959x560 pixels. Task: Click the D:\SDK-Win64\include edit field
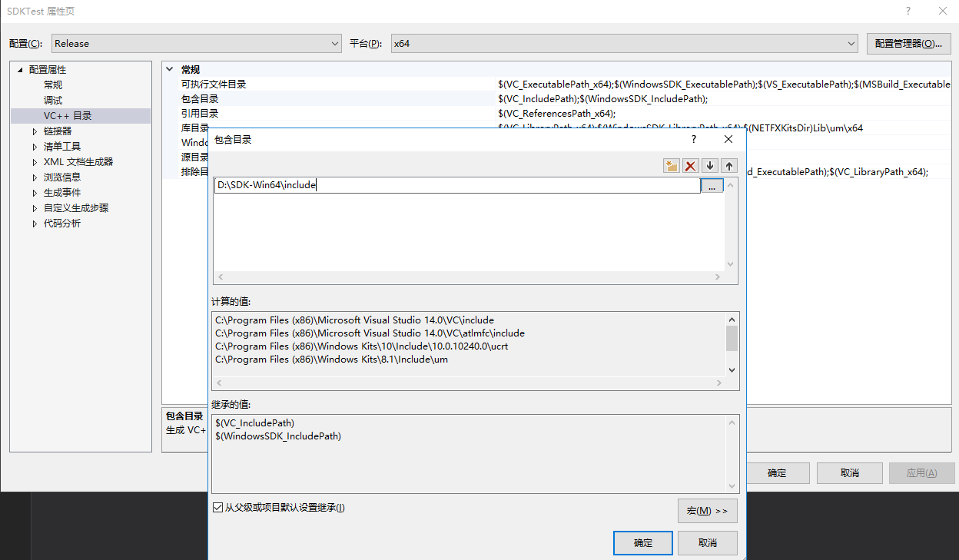[x=457, y=185]
